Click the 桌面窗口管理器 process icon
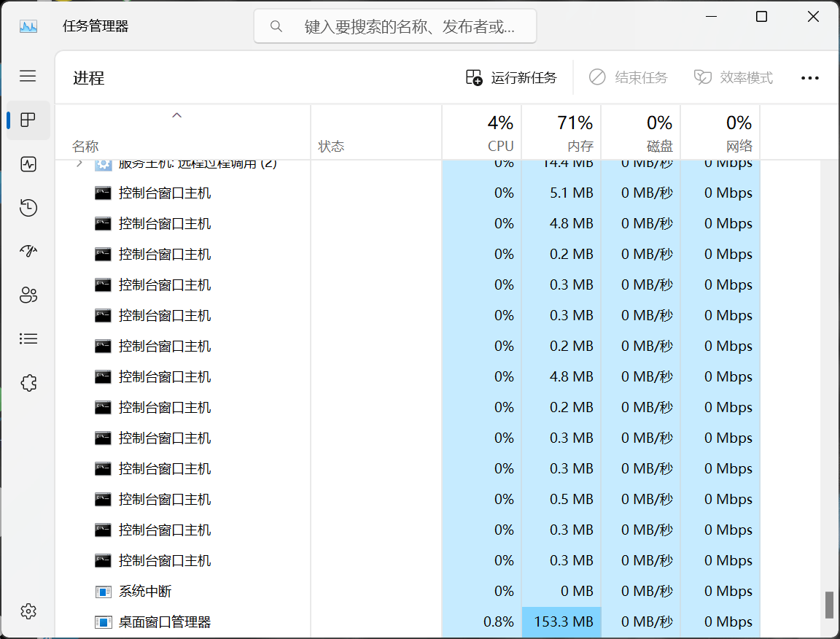The width and height of the screenshot is (840, 639). [103, 622]
